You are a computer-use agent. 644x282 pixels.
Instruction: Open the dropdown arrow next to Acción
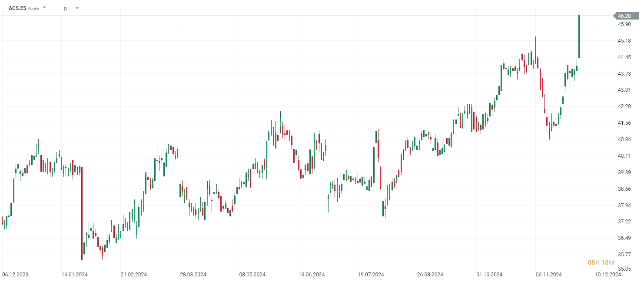pyautogui.click(x=44, y=8)
